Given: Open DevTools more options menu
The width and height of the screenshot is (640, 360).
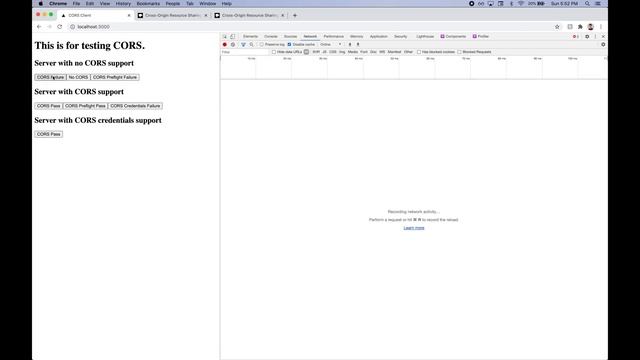Looking at the screenshot, I should [595, 36].
